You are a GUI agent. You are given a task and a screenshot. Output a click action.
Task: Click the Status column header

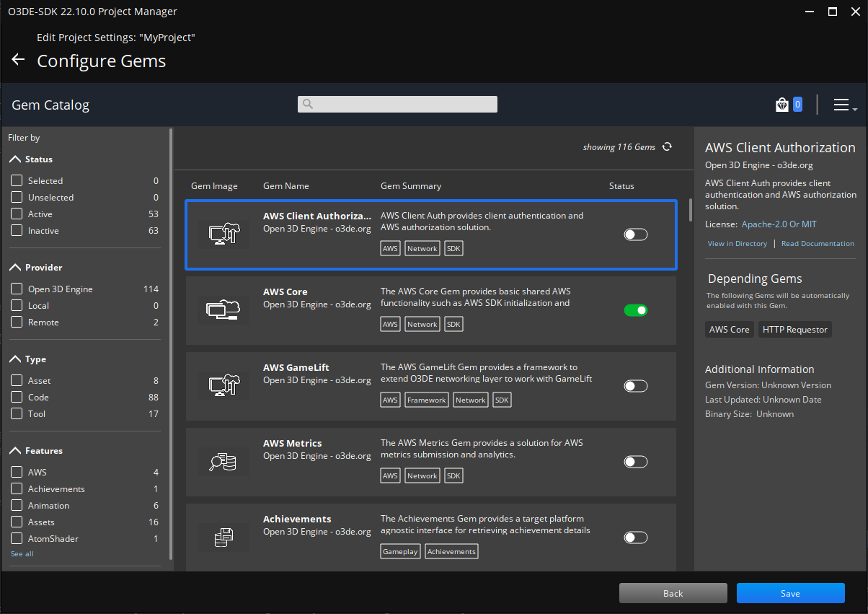(621, 186)
